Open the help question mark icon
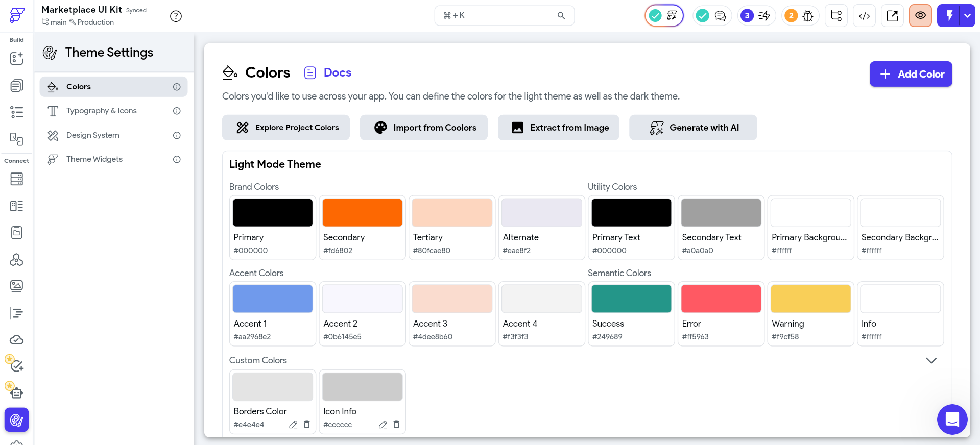The height and width of the screenshot is (445, 980). 176,16
